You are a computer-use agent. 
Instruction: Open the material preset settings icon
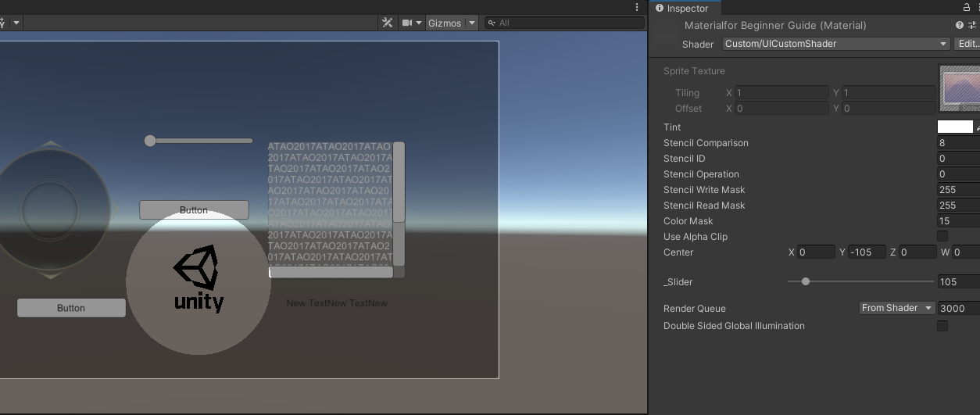[x=973, y=25]
